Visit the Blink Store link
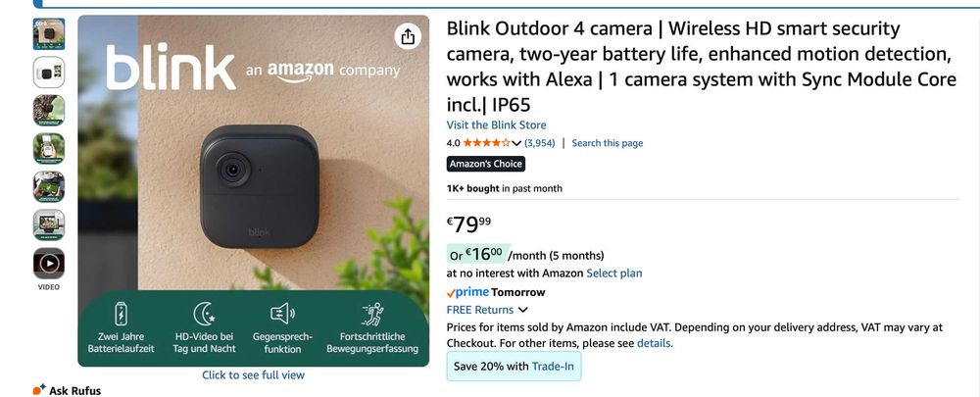This screenshot has height=397, width=980. (x=496, y=125)
